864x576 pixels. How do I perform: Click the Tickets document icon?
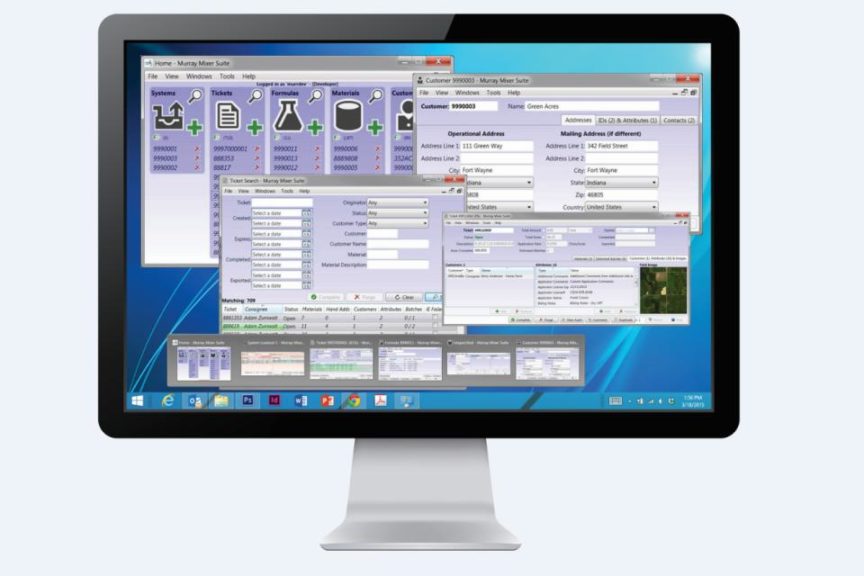228,116
